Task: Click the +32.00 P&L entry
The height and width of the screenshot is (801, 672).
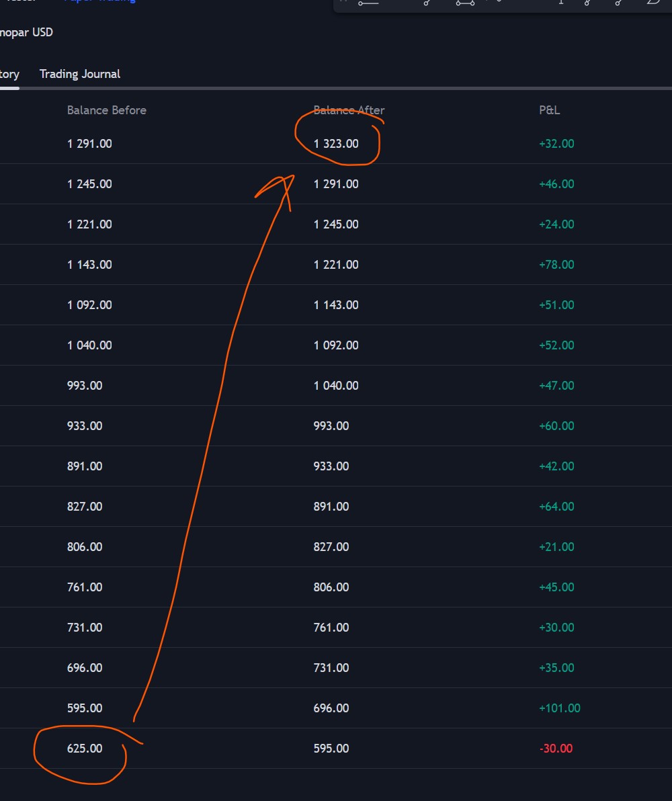Action: [x=556, y=144]
